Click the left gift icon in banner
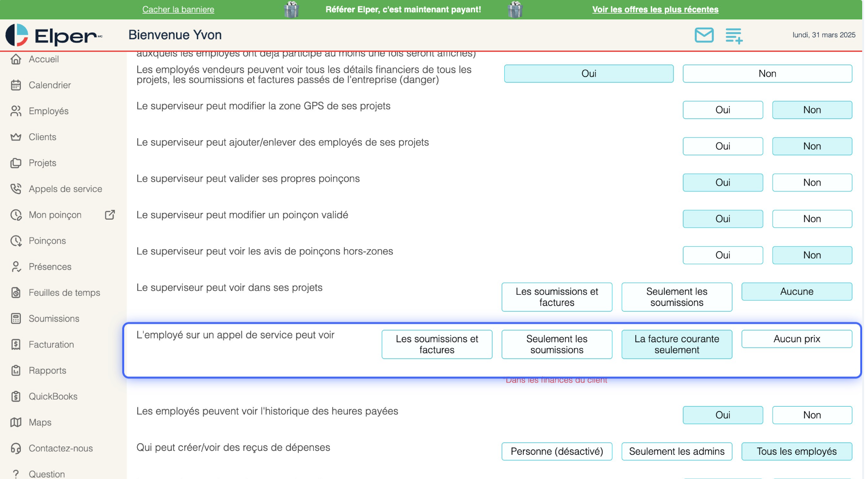The height and width of the screenshot is (479, 868). [x=291, y=9]
